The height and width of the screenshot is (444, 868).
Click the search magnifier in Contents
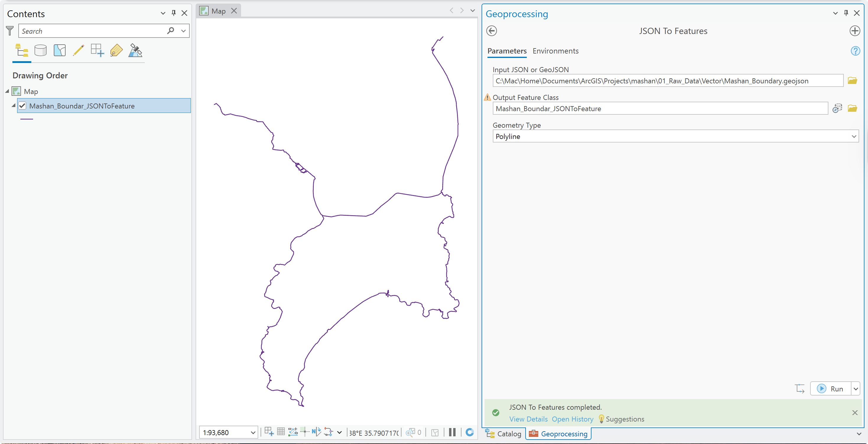click(x=171, y=31)
